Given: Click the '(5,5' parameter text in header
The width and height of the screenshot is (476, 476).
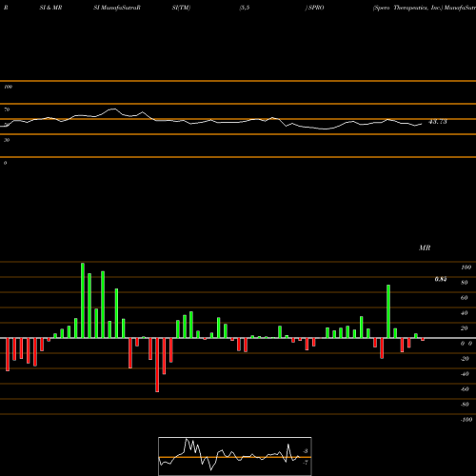Looking at the screenshot, I should [245, 8].
